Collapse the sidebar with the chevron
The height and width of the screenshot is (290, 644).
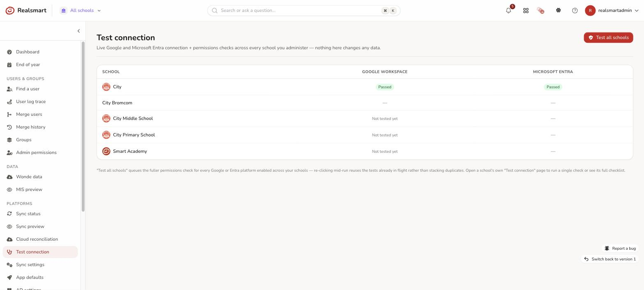(78, 31)
